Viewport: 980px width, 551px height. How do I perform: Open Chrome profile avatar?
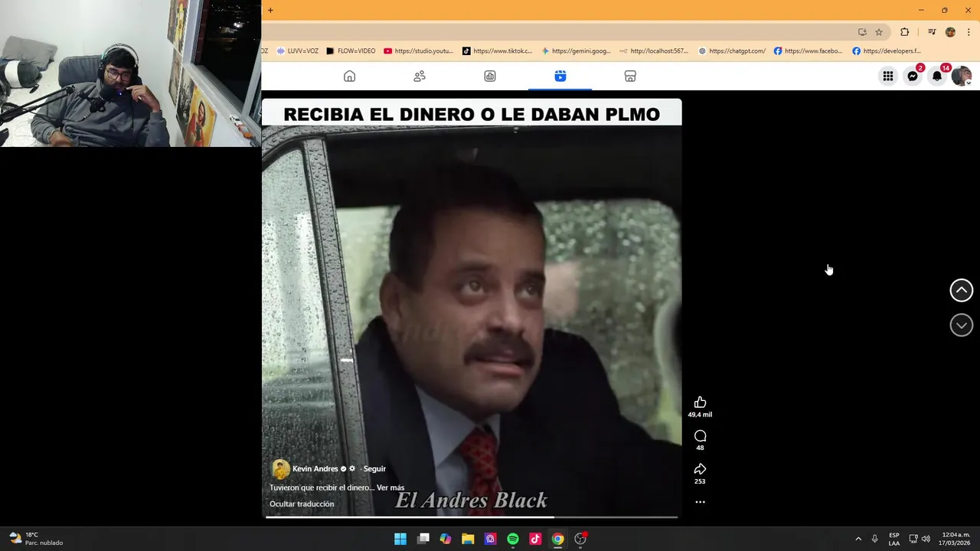tap(950, 32)
